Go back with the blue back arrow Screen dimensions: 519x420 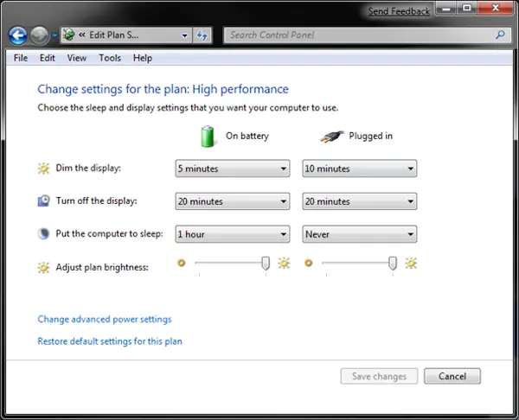tap(18, 35)
